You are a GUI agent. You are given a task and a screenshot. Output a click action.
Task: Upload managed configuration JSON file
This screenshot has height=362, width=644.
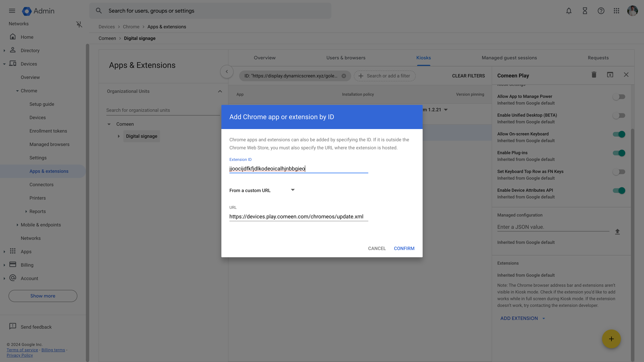[617, 232]
